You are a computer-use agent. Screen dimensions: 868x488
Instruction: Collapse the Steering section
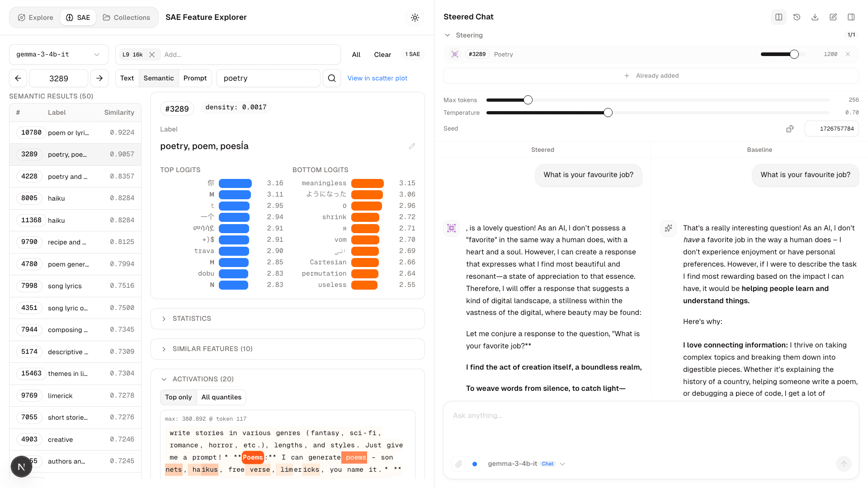pos(464,35)
